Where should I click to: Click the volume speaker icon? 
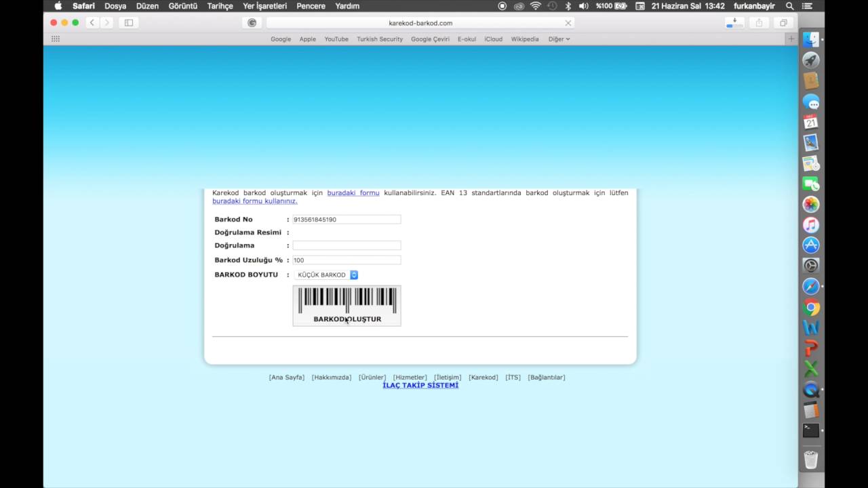pyautogui.click(x=584, y=6)
